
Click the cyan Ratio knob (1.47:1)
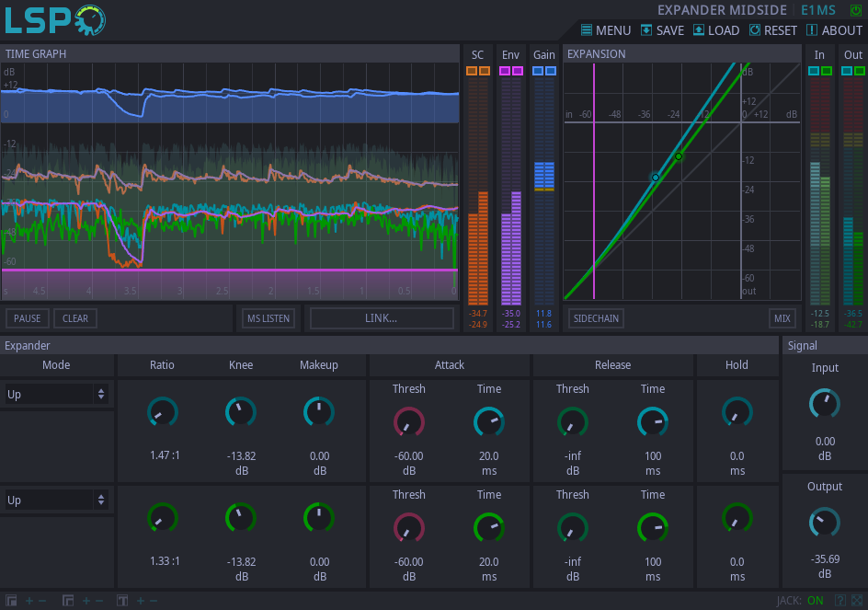(x=162, y=413)
